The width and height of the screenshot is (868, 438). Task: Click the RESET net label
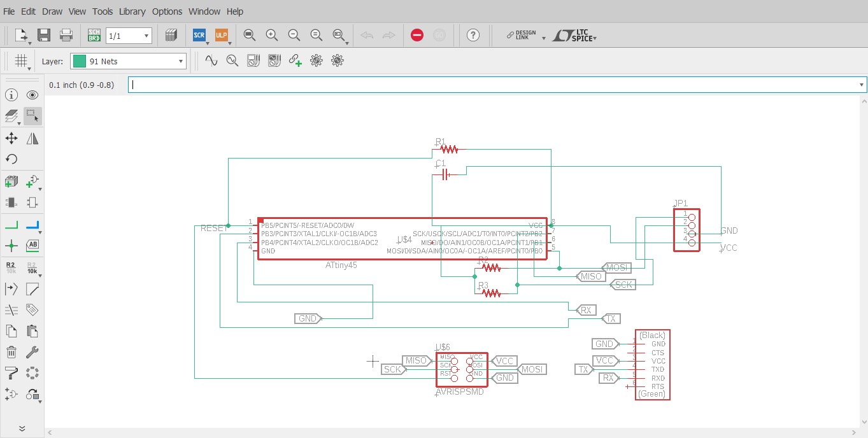coord(213,228)
